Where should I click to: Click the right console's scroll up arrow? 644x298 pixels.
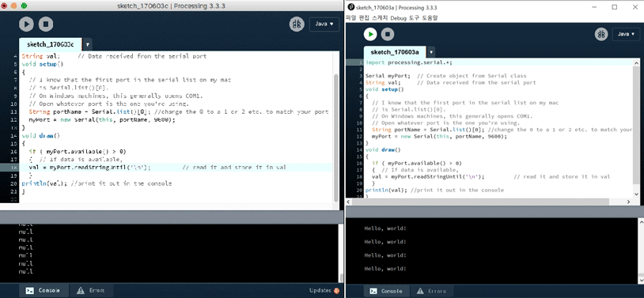(x=641, y=221)
